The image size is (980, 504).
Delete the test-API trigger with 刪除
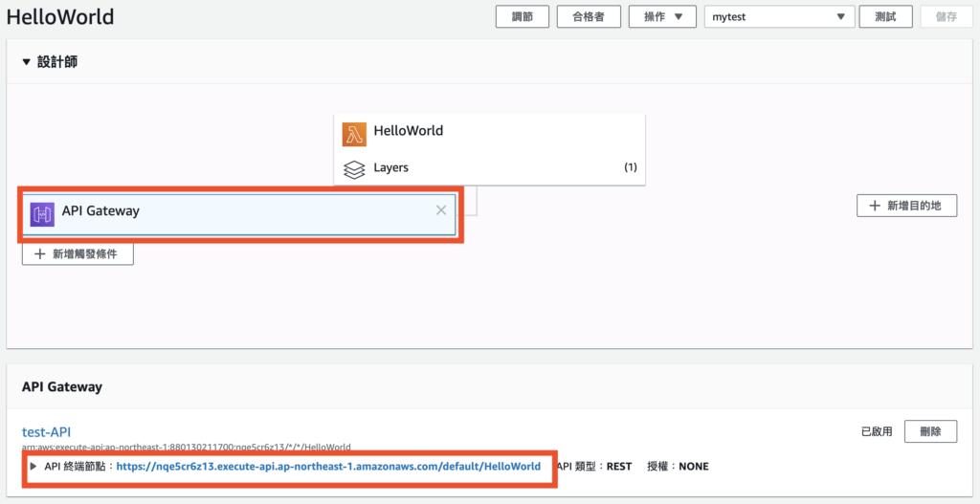click(930, 431)
